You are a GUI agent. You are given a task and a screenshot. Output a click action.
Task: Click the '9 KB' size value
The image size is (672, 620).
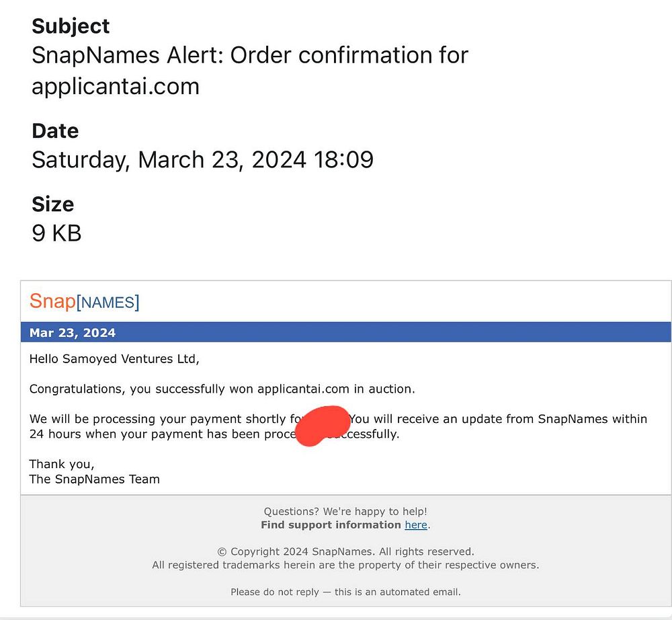(x=56, y=233)
